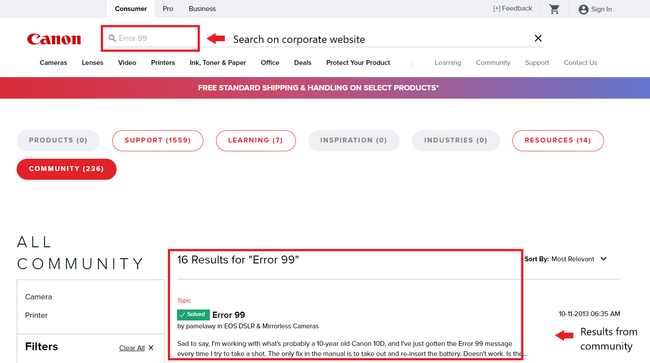
Task: Click the Canon logo
Action: [54, 39]
